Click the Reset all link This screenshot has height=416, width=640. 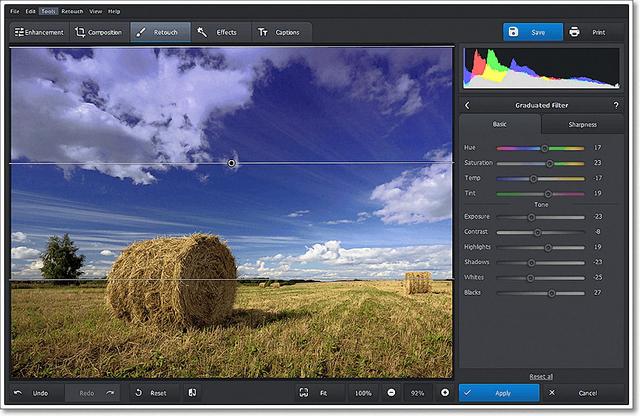tap(541, 376)
